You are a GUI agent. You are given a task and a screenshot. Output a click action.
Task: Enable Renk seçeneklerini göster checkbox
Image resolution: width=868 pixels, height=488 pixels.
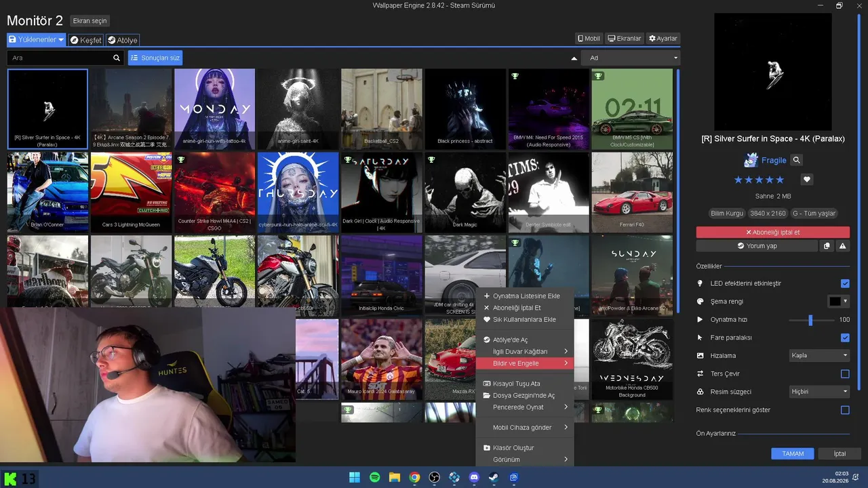coord(845,410)
